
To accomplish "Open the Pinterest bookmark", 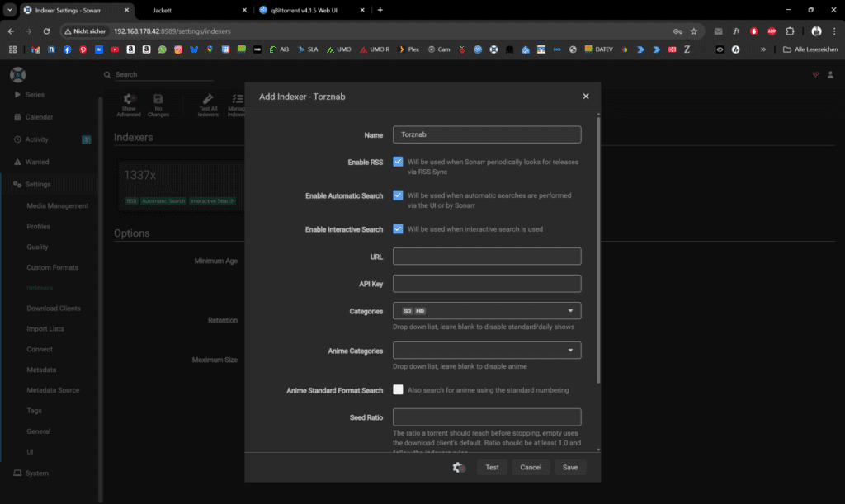I will 83,49.
